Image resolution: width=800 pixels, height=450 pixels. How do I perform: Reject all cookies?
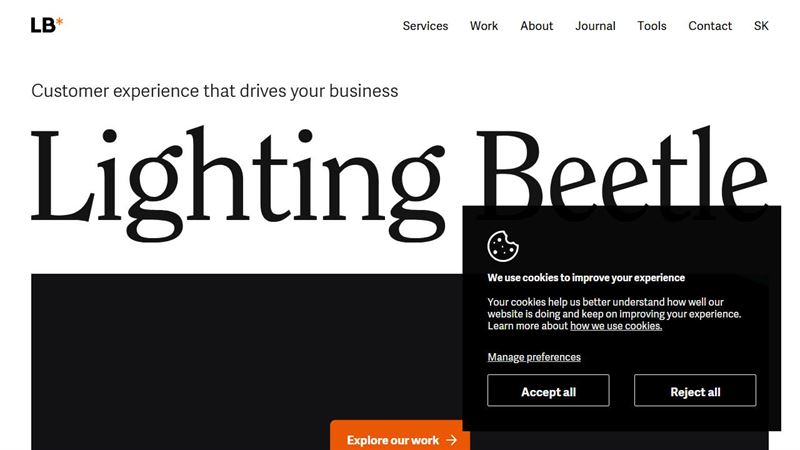tap(695, 390)
